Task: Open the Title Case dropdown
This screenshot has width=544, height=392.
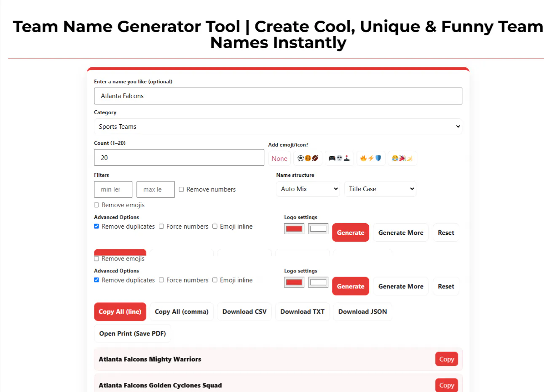Action: pos(380,189)
